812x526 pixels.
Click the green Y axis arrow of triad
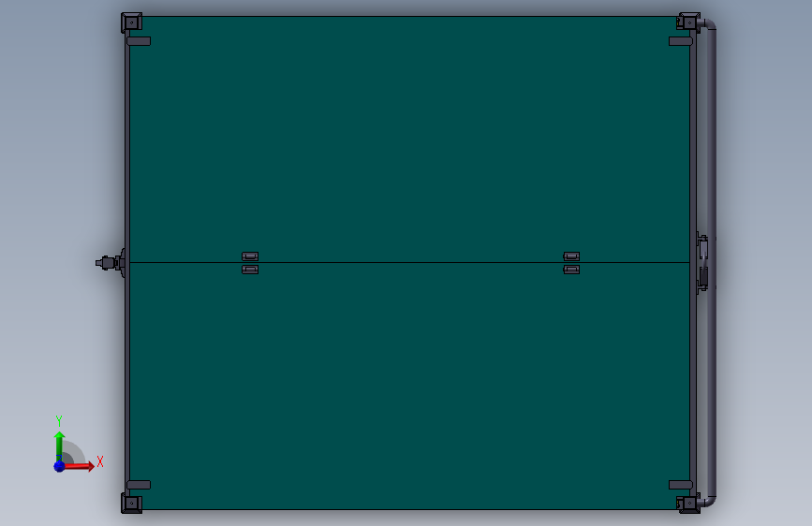60,446
